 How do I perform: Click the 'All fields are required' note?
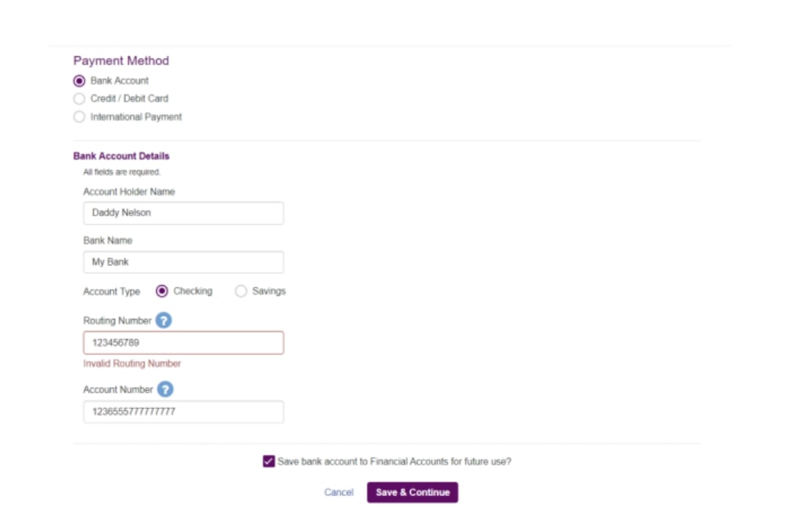coord(122,172)
